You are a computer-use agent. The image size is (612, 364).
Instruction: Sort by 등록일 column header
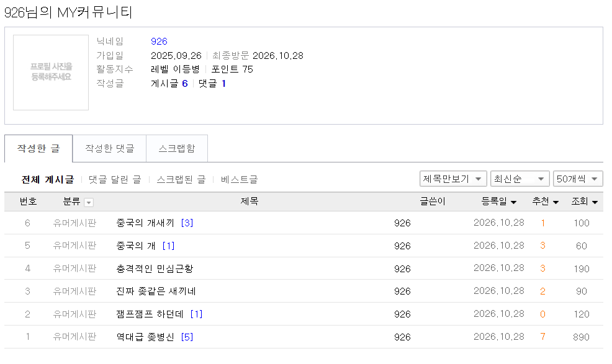coord(499,202)
